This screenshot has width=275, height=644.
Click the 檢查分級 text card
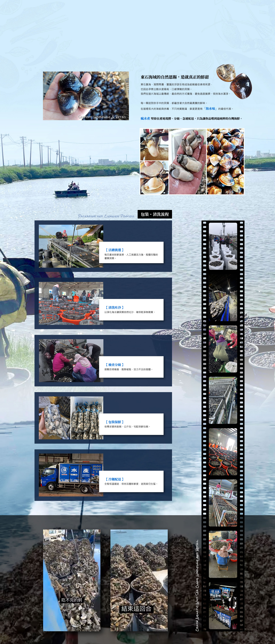131,367
